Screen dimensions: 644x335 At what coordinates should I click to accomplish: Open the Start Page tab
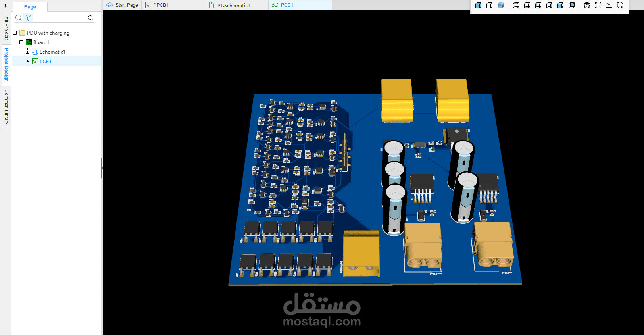click(123, 5)
